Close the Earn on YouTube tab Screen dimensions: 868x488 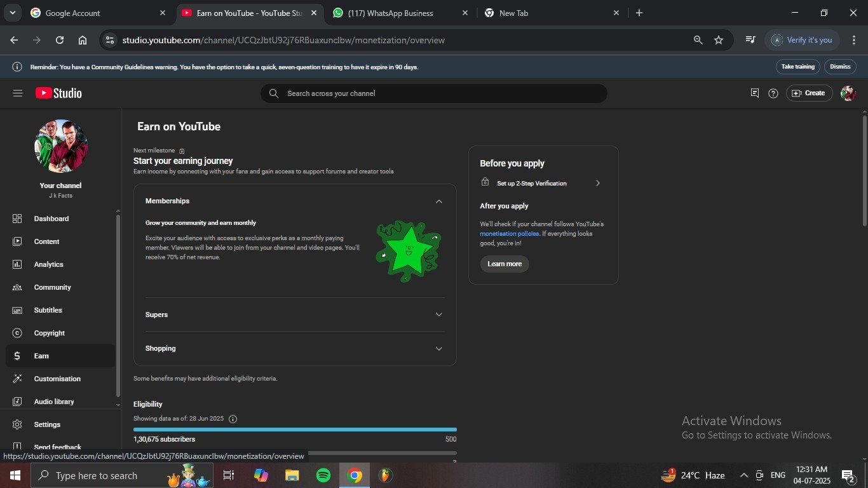314,13
